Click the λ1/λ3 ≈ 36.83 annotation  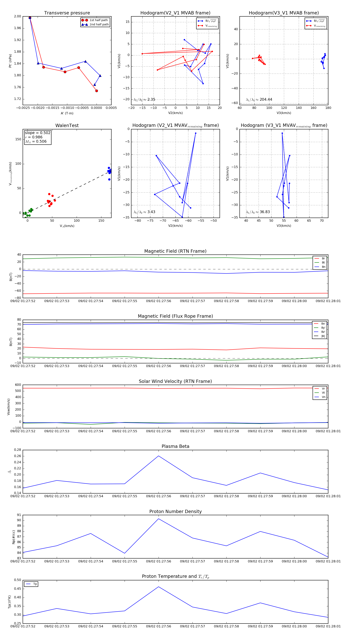258,212
